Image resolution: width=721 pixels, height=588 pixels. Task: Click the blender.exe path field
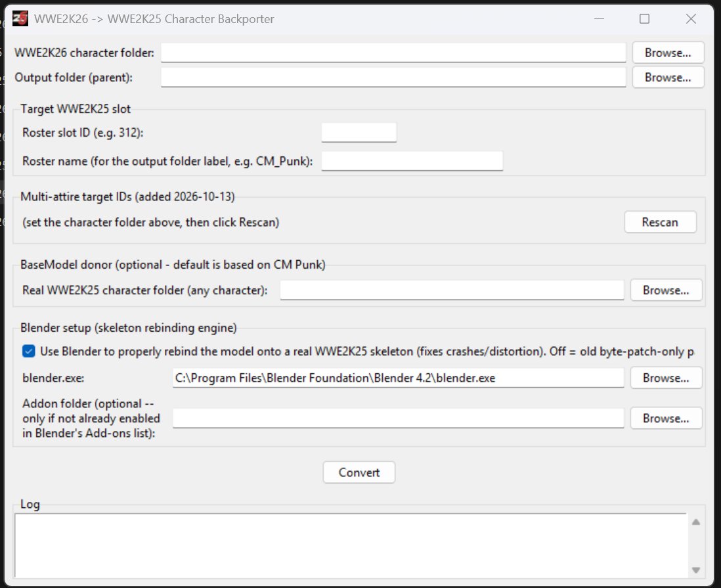(398, 378)
